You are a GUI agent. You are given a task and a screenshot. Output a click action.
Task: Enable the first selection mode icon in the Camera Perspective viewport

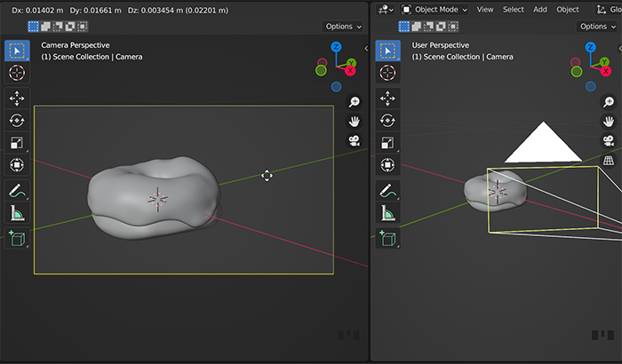pos(34,27)
